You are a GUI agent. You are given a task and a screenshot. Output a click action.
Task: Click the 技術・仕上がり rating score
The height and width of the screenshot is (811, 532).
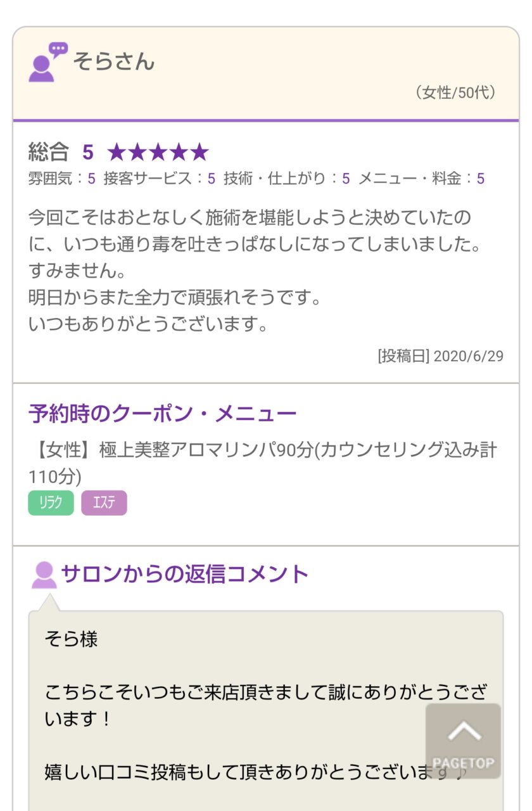(x=286, y=179)
